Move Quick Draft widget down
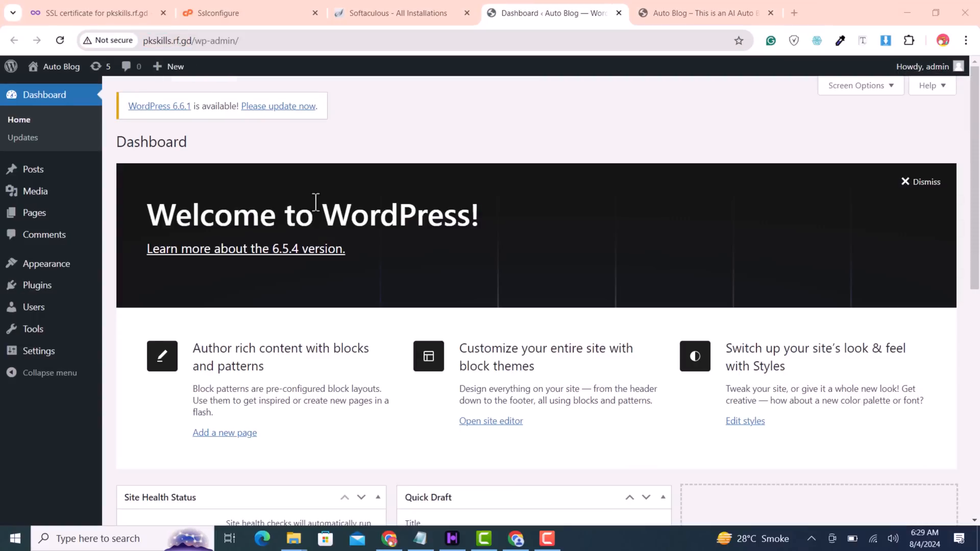 [x=646, y=497]
